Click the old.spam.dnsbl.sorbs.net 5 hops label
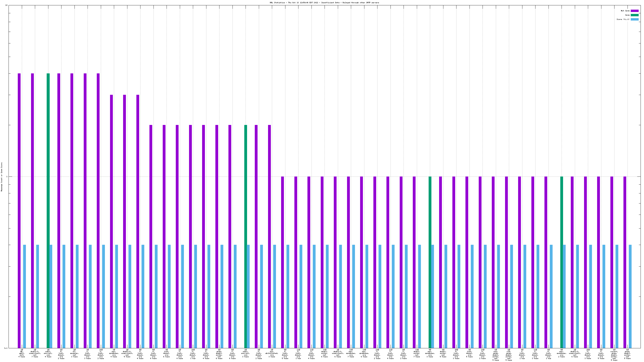 pos(509,355)
